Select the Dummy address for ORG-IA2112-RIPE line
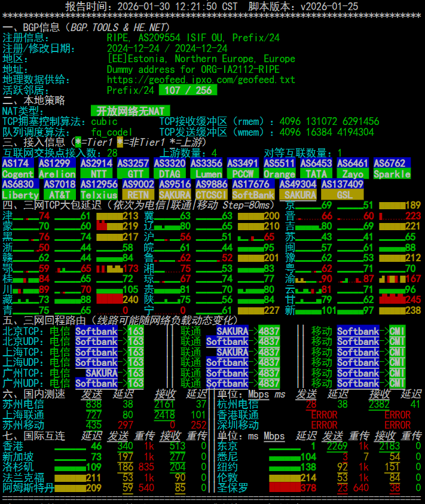 [x=193, y=69]
